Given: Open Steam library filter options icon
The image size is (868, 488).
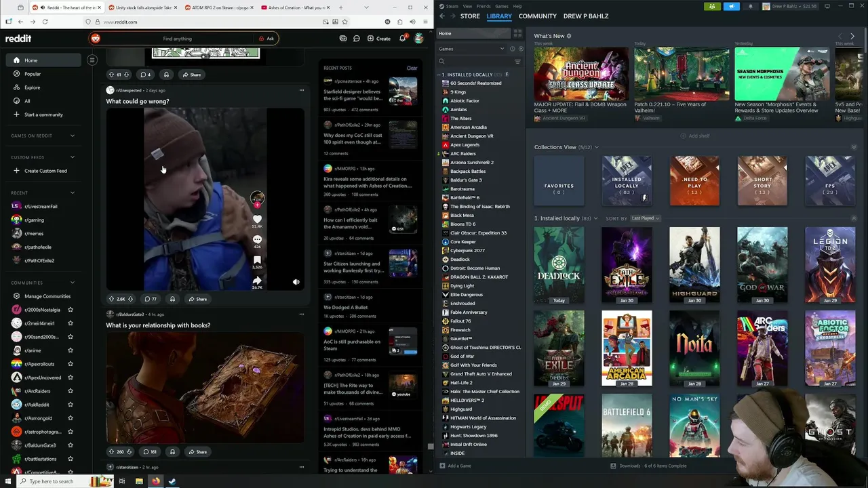Looking at the screenshot, I should [x=517, y=62].
